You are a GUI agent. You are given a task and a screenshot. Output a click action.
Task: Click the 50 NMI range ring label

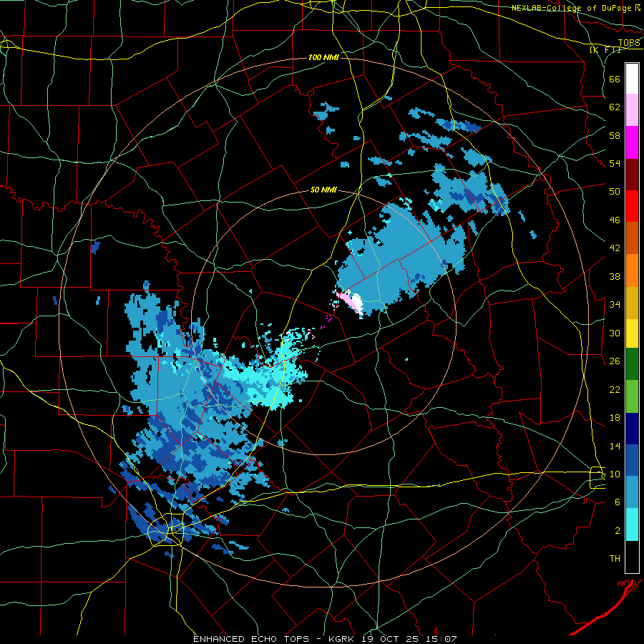click(x=323, y=190)
